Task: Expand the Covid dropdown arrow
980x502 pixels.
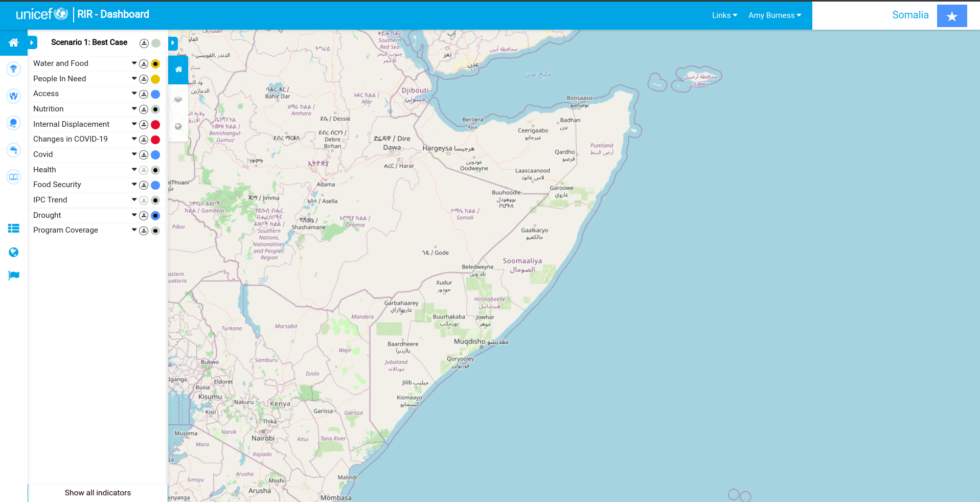Action: tap(134, 154)
